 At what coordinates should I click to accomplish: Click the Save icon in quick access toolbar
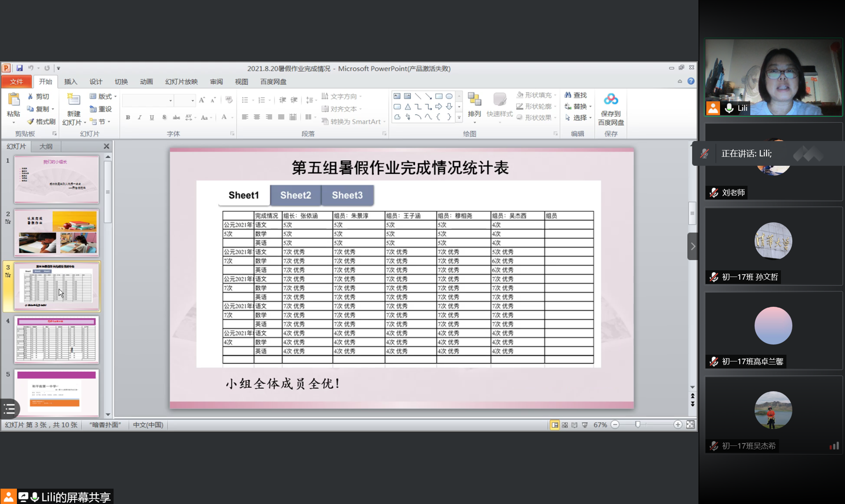tap(19, 68)
